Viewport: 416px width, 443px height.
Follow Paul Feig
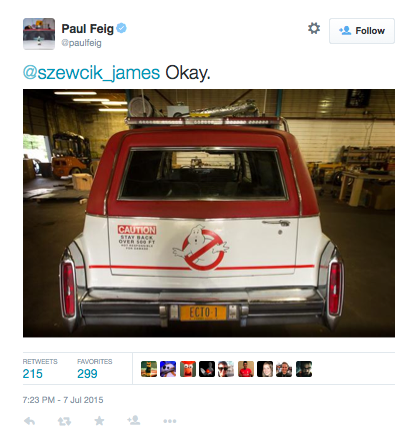(x=362, y=31)
